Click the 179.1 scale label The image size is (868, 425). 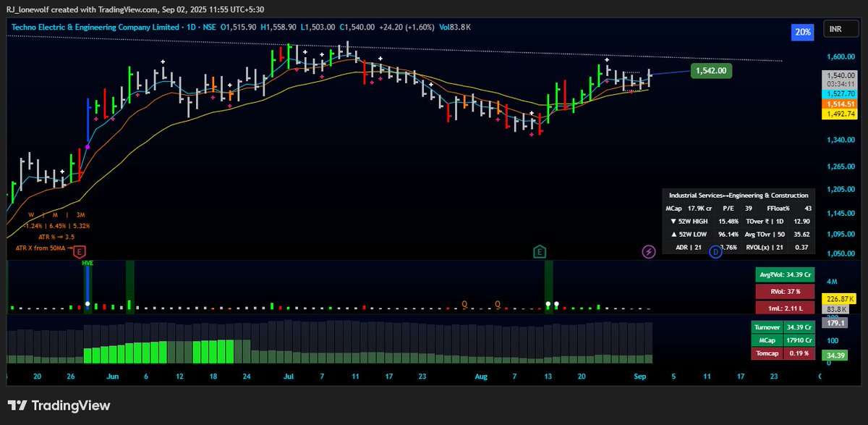click(x=835, y=324)
